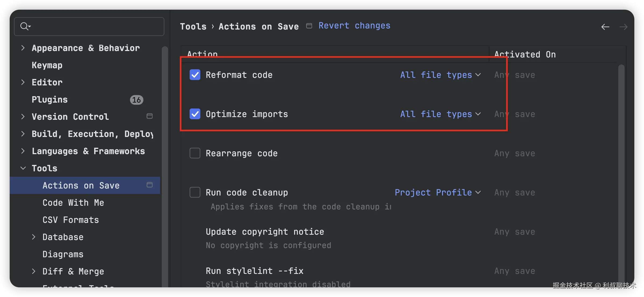Viewport: 644px width, 297px height.
Task: Click the back navigation arrow
Action: 605,27
